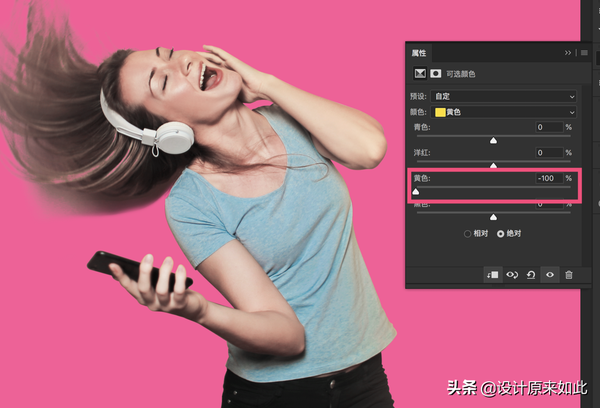
Task: Delete adjustment layer with trash icon
Action: (x=569, y=274)
